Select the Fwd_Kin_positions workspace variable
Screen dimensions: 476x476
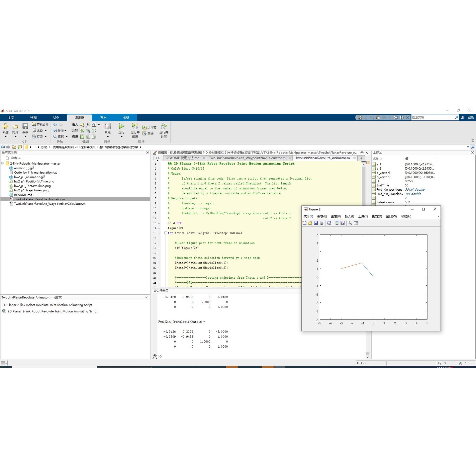click(x=389, y=190)
